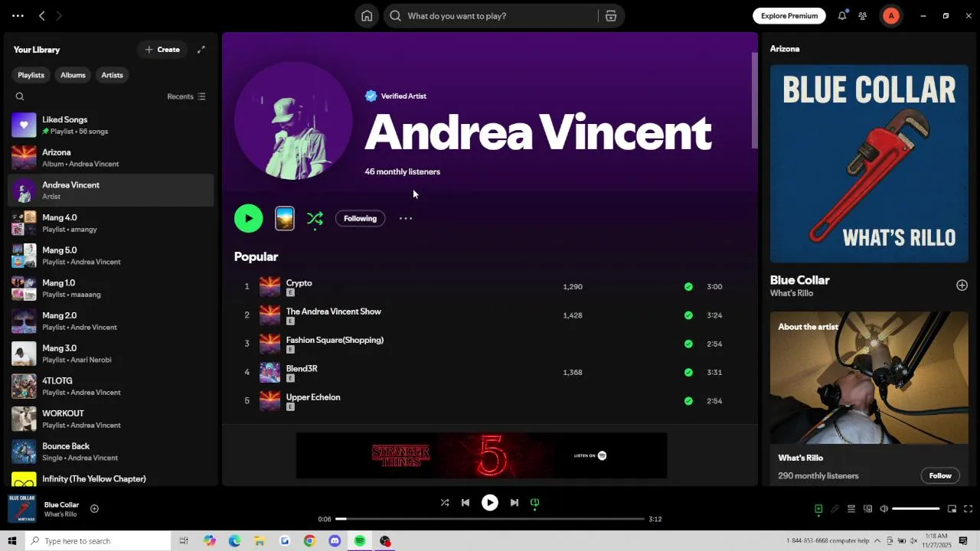Viewport: 980px width, 551px height.
Task: Open the user profile avatar menu
Action: [891, 16]
